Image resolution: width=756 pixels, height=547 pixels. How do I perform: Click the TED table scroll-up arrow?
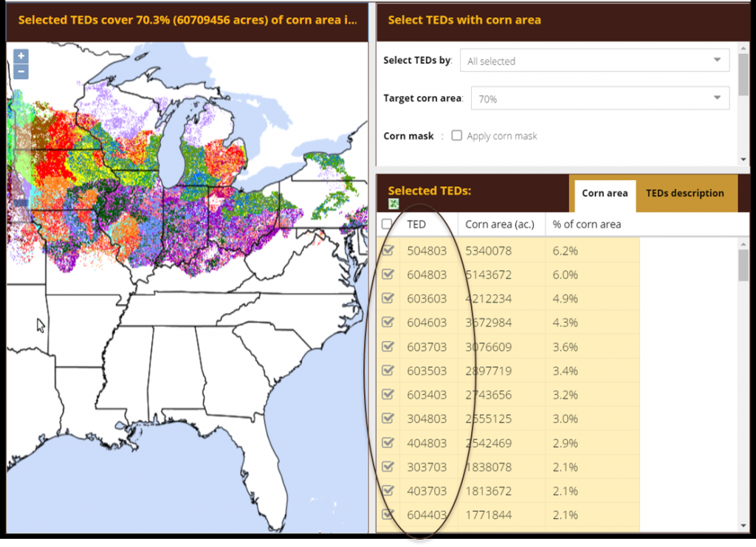click(x=743, y=243)
